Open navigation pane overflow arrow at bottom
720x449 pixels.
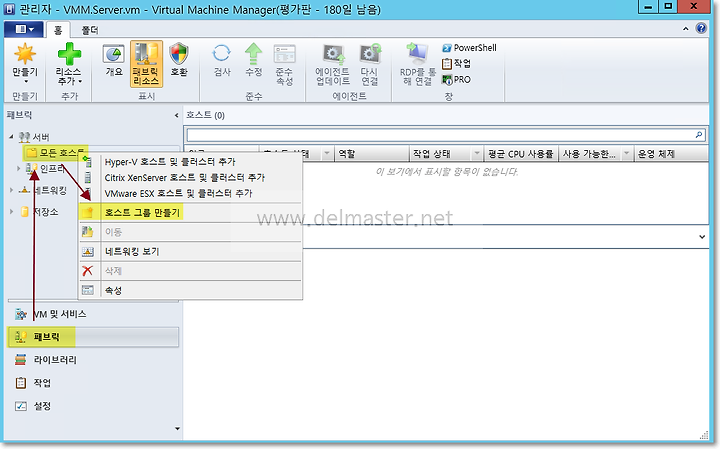pos(177,429)
